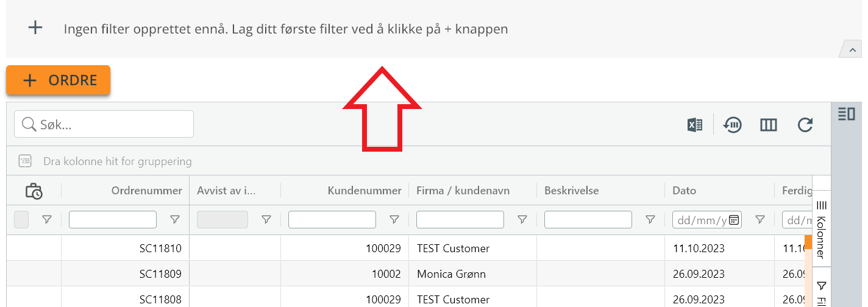The width and height of the screenshot is (868, 307).
Task: Open the column chooser icon
Action: (x=768, y=125)
